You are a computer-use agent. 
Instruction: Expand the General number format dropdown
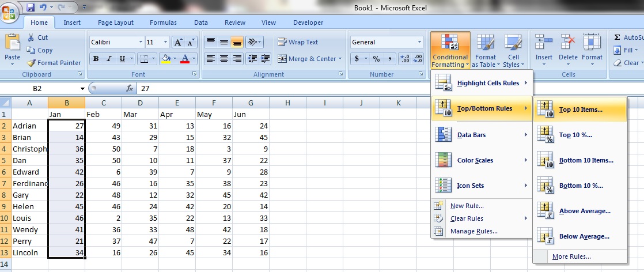point(419,42)
